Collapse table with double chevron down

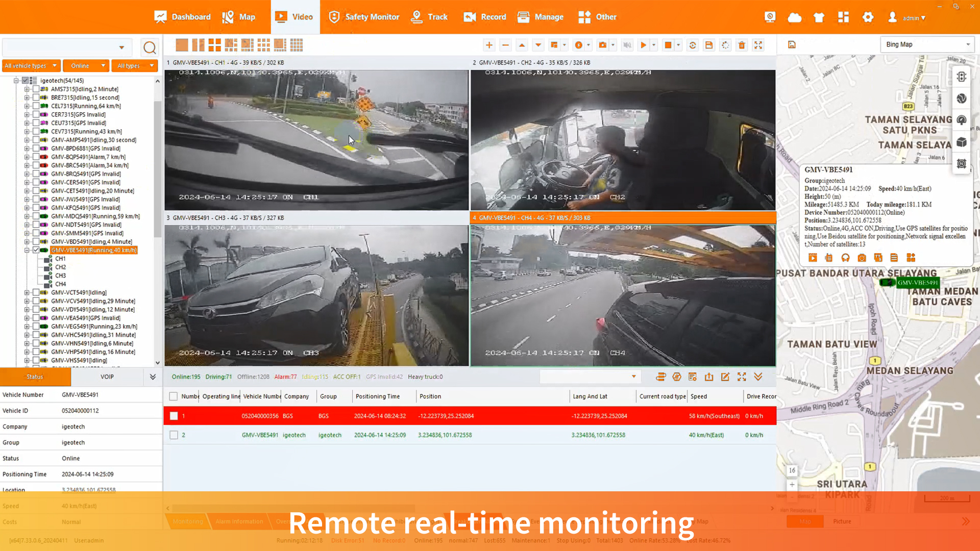point(758,377)
